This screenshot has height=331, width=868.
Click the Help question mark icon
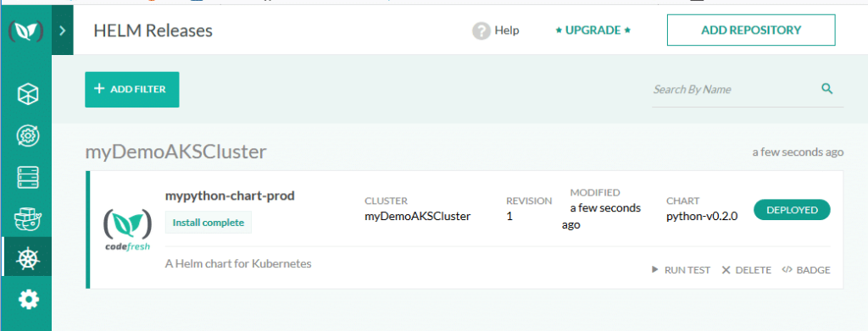pyautogui.click(x=481, y=30)
